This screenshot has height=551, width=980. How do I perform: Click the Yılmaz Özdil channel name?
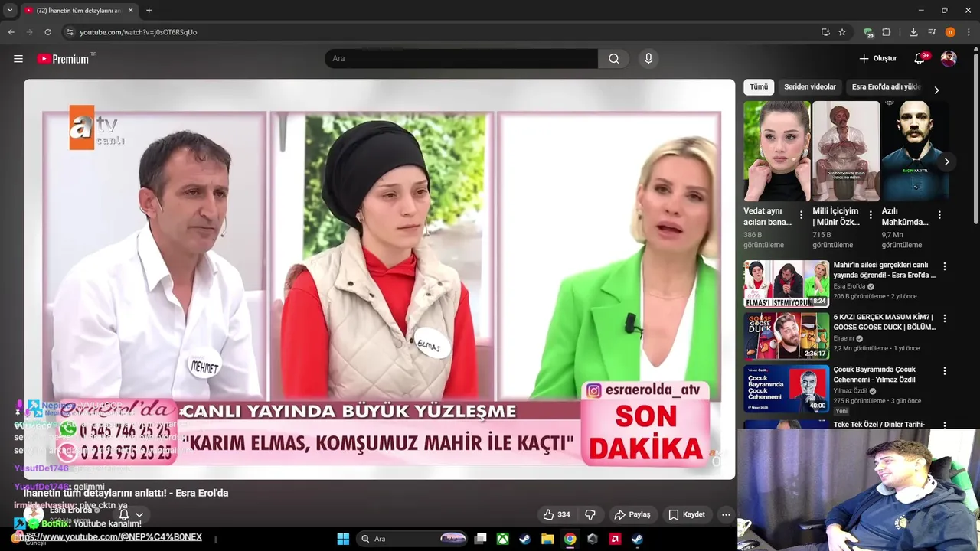pyautogui.click(x=850, y=390)
